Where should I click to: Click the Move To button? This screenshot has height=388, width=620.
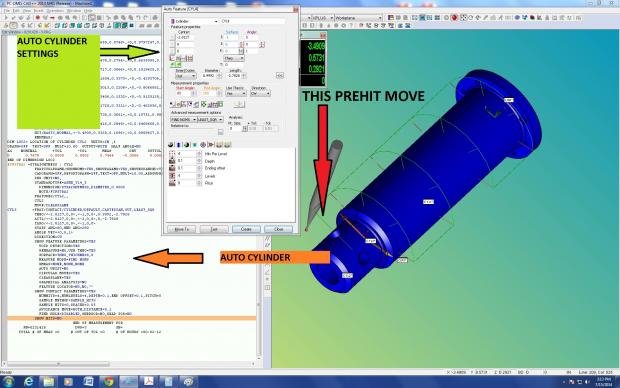click(x=181, y=229)
